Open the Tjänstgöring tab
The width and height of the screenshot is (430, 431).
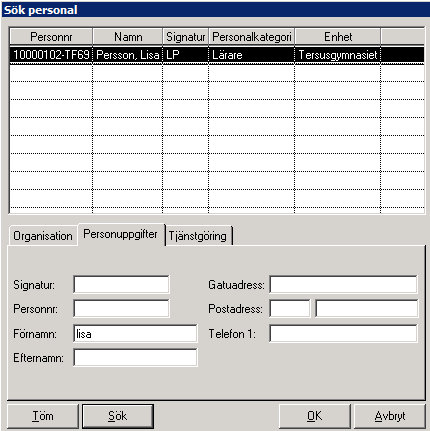click(x=198, y=236)
